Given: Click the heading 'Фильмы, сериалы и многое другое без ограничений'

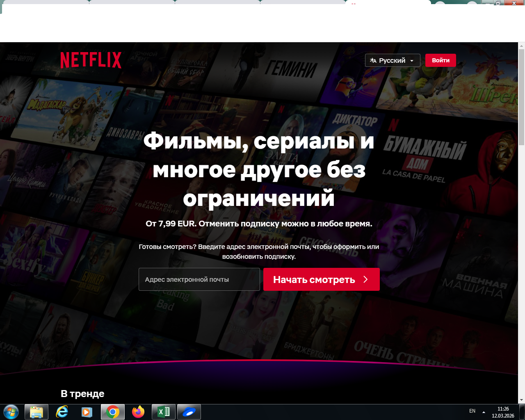Looking at the screenshot, I should pyautogui.click(x=259, y=169).
